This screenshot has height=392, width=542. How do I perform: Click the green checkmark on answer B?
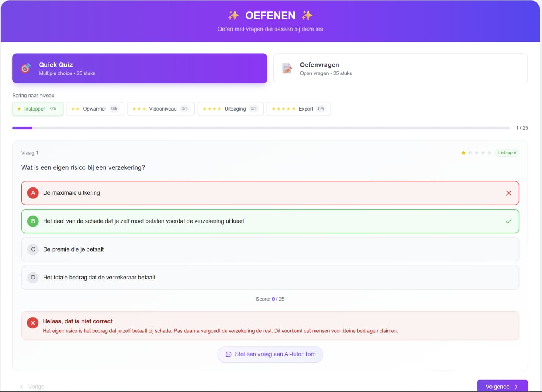(x=509, y=221)
